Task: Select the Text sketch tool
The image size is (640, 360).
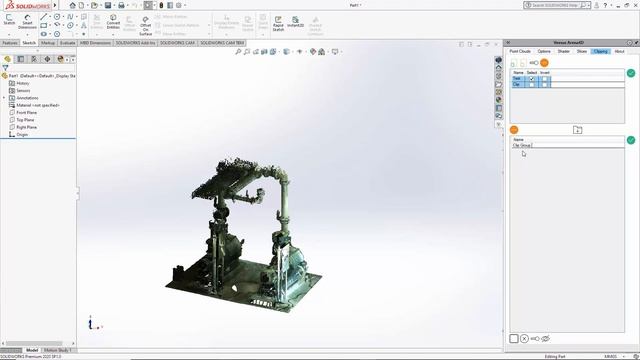Action: tap(84, 25)
